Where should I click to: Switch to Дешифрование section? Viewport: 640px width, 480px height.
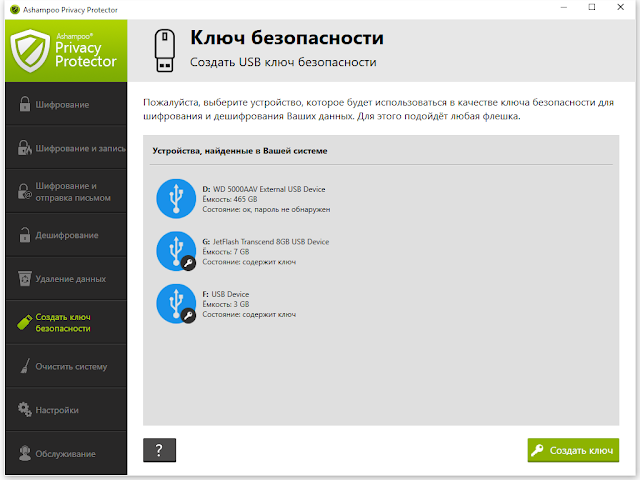66,235
